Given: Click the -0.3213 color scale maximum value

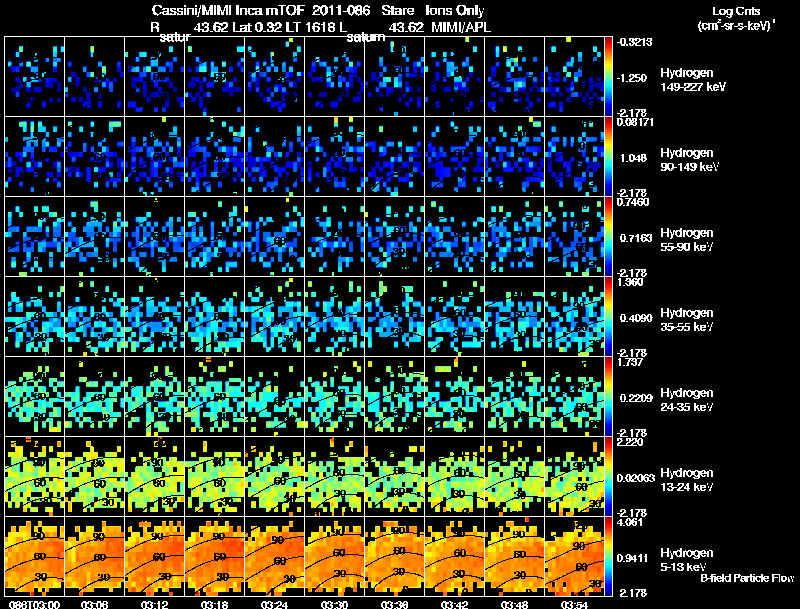Looking at the screenshot, I should (x=634, y=42).
